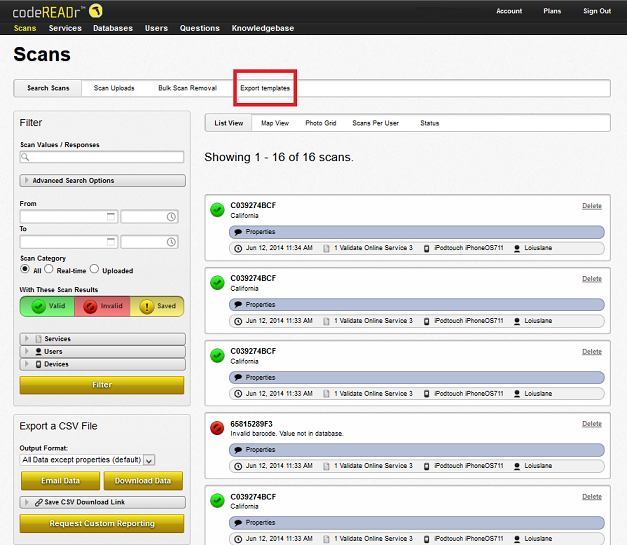This screenshot has height=545, width=627.
Task: Toggle the Saved scan results filter
Action: tap(157, 306)
